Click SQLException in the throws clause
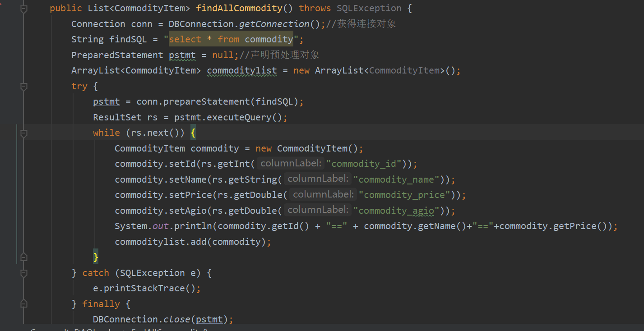This screenshot has width=644, height=331. click(x=369, y=9)
